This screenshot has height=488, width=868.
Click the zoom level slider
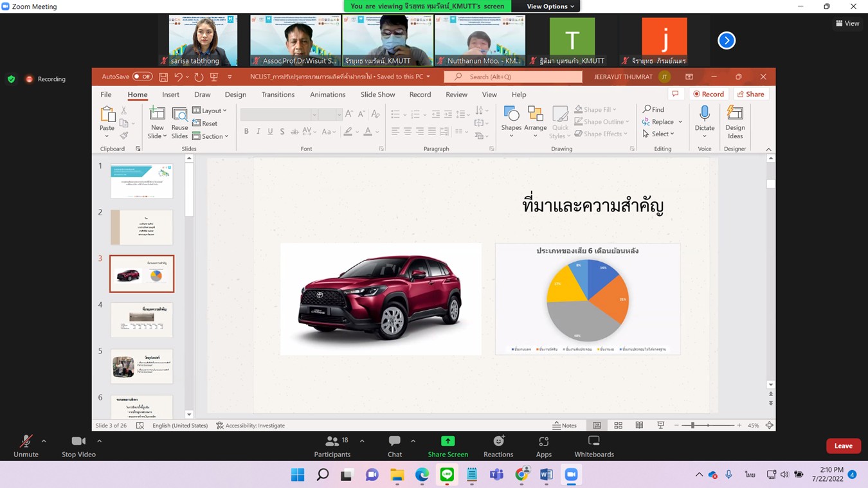707,426
